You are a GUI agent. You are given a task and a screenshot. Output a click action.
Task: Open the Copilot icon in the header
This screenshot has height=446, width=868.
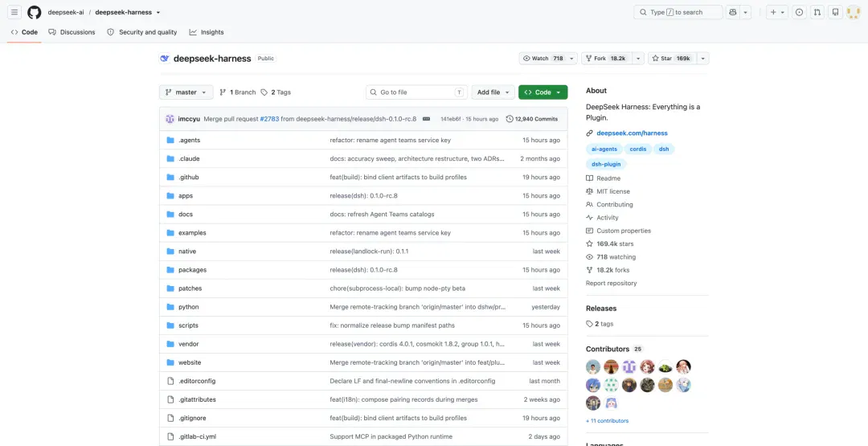(733, 12)
